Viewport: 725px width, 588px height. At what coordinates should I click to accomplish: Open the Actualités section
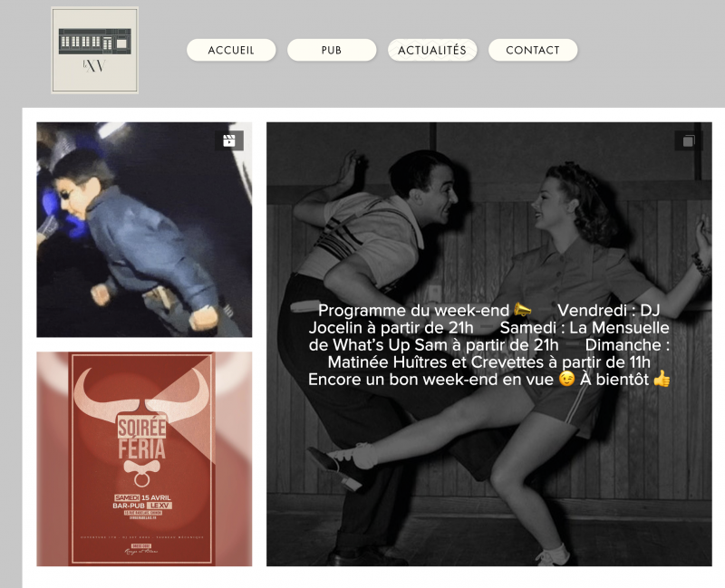[x=432, y=51]
